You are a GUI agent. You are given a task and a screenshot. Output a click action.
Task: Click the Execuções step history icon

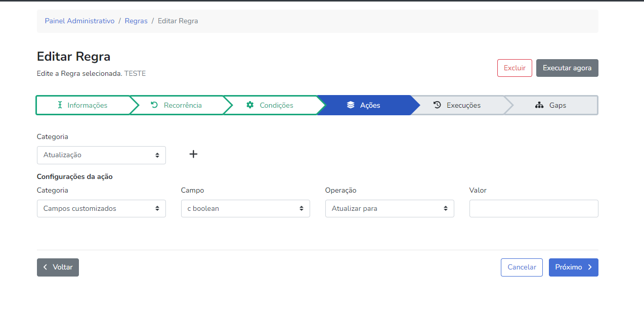tap(437, 105)
